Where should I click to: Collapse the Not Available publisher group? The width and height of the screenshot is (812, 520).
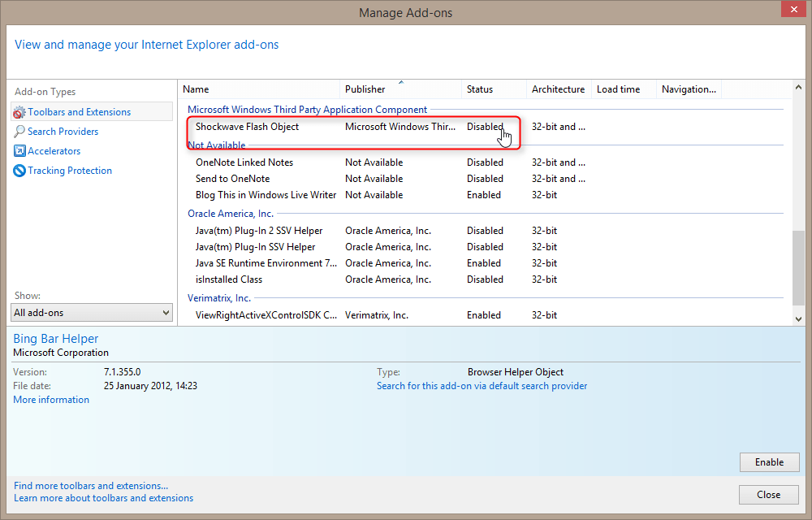point(217,145)
